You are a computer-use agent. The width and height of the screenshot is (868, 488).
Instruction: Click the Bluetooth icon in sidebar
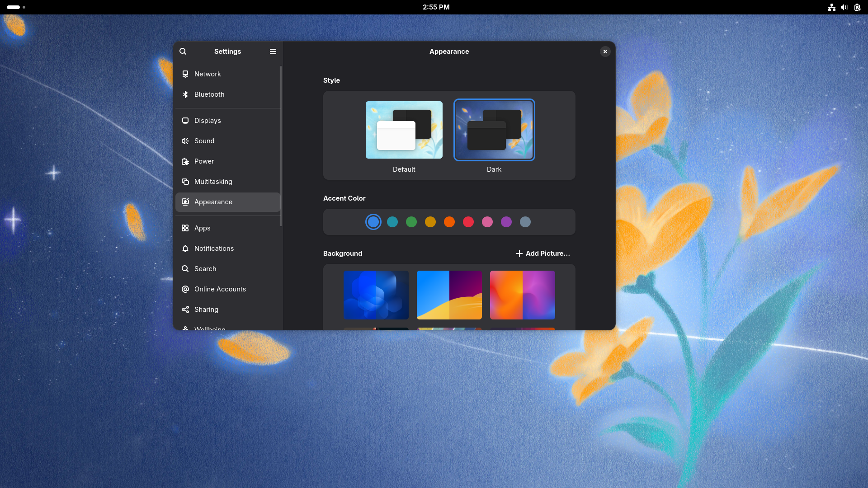point(185,94)
